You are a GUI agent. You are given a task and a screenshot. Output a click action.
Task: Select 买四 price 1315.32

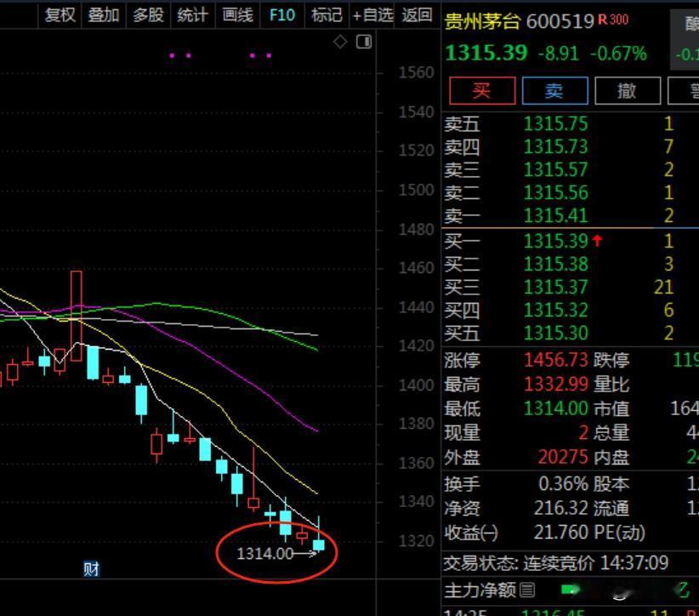556,310
